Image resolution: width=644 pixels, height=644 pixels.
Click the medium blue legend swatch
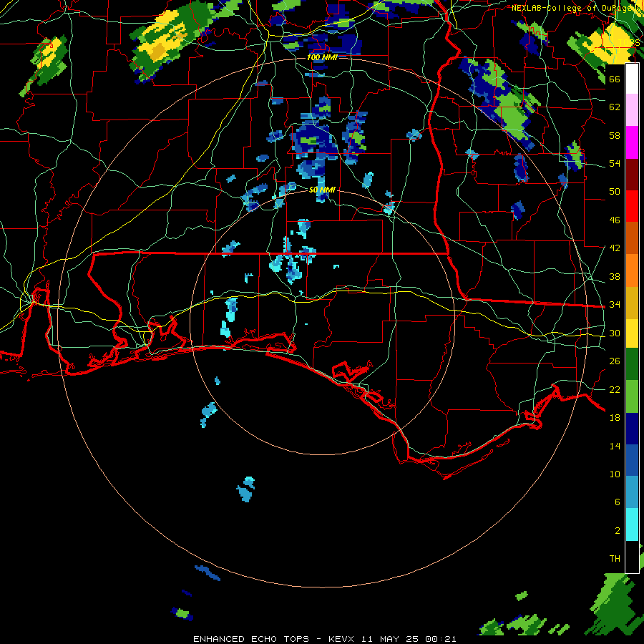(632, 460)
